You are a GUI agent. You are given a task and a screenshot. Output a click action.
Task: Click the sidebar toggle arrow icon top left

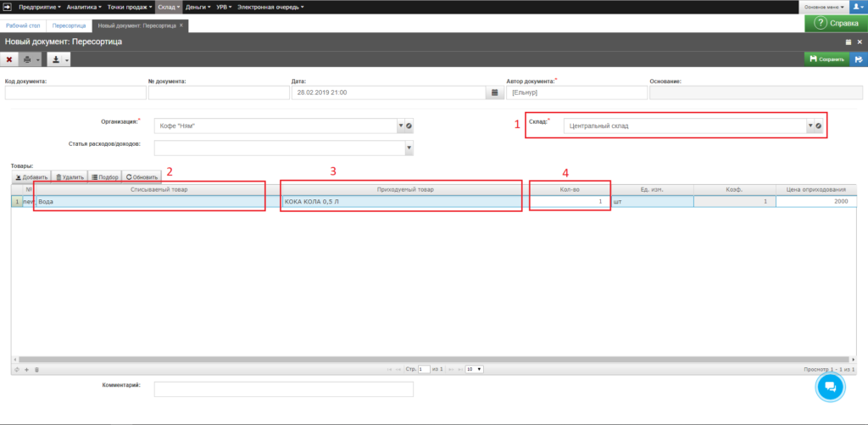(7, 7)
